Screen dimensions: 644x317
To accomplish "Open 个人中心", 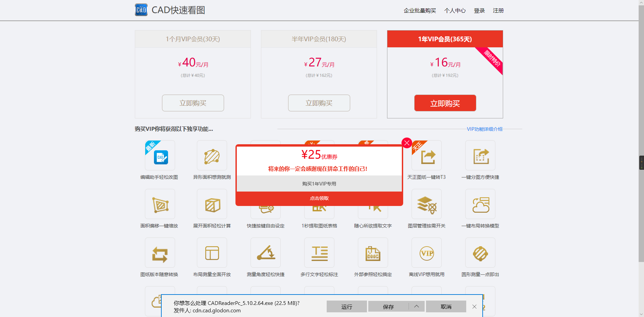I will [x=455, y=10].
